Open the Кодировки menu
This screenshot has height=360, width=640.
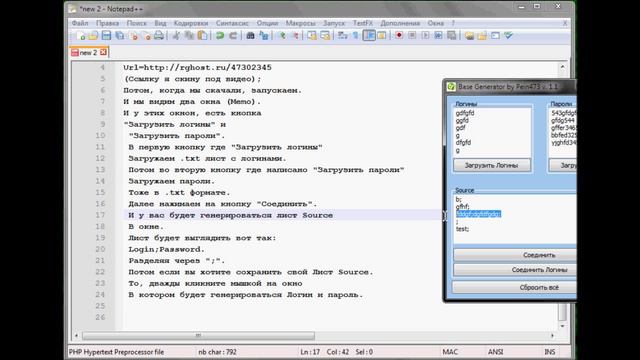point(191,23)
